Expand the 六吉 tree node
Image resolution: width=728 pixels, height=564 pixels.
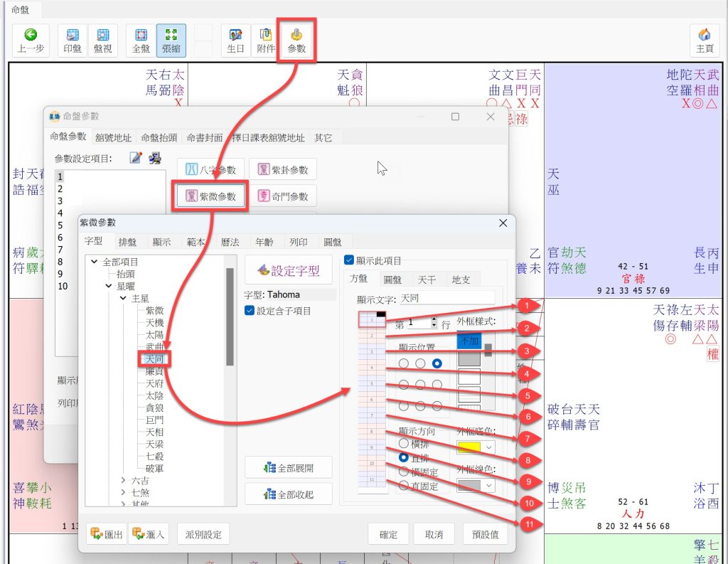click(x=124, y=481)
